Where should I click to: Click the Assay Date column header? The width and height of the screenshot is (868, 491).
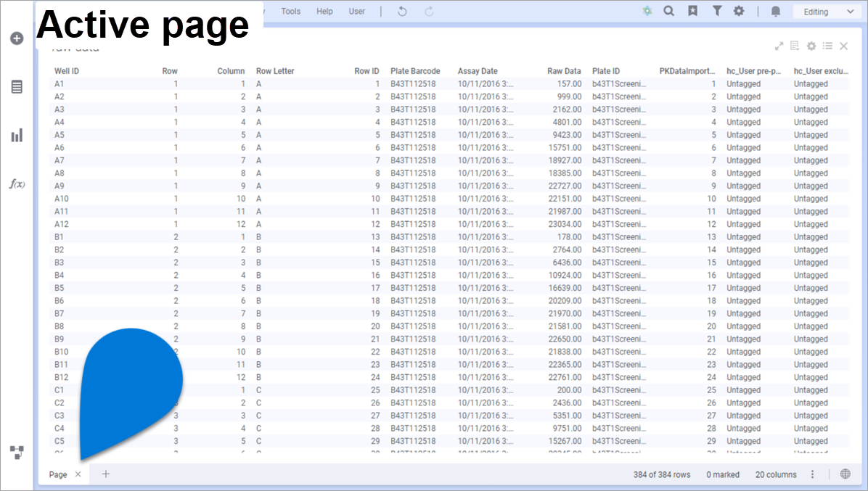tap(477, 71)
